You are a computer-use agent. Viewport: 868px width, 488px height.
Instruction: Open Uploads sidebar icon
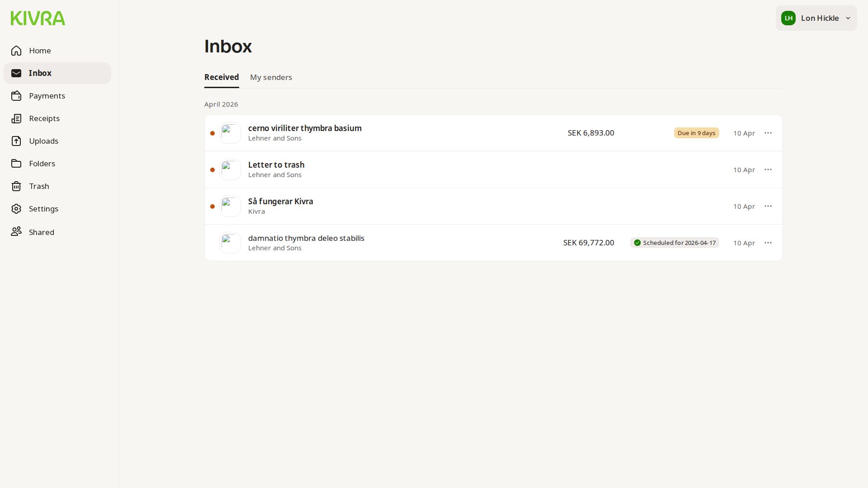pyautogui.click(x=16, y=141)
